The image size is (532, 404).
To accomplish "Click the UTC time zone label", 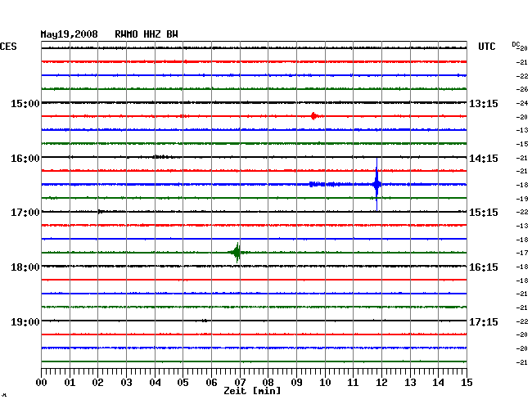I will point(486,47).
